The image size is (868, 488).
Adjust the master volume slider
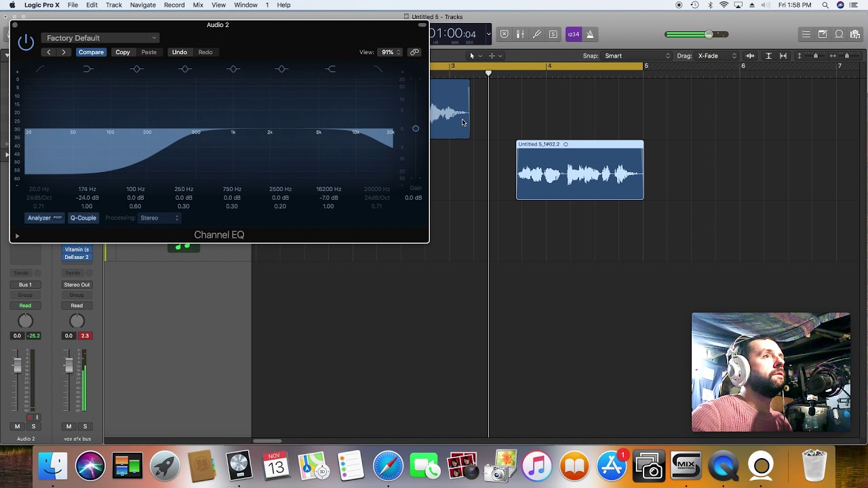pos(709,35)
